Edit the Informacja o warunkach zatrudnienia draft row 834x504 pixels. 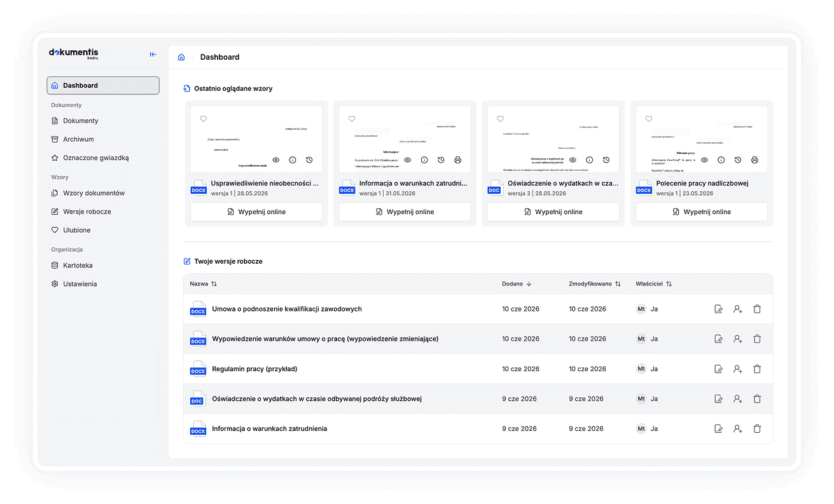coord(719,429)
